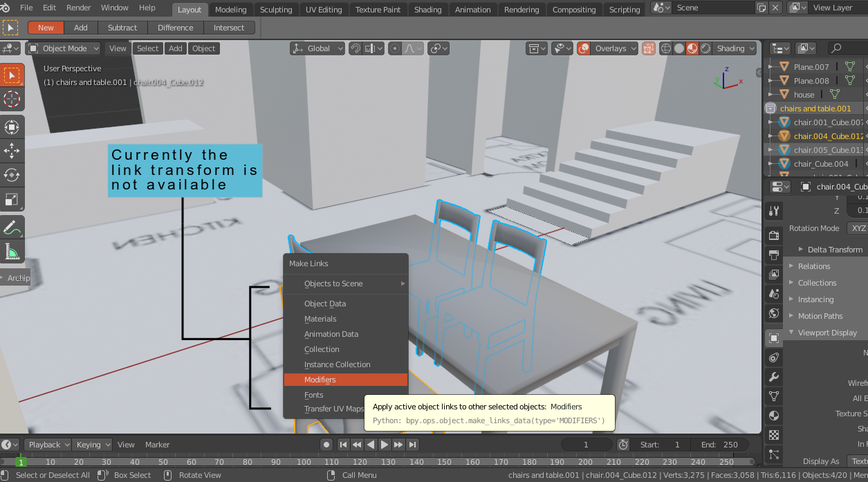The image size is (868, 482).
Task: Jump to the timeline end frame button
Action: click(x=413, y=445)
